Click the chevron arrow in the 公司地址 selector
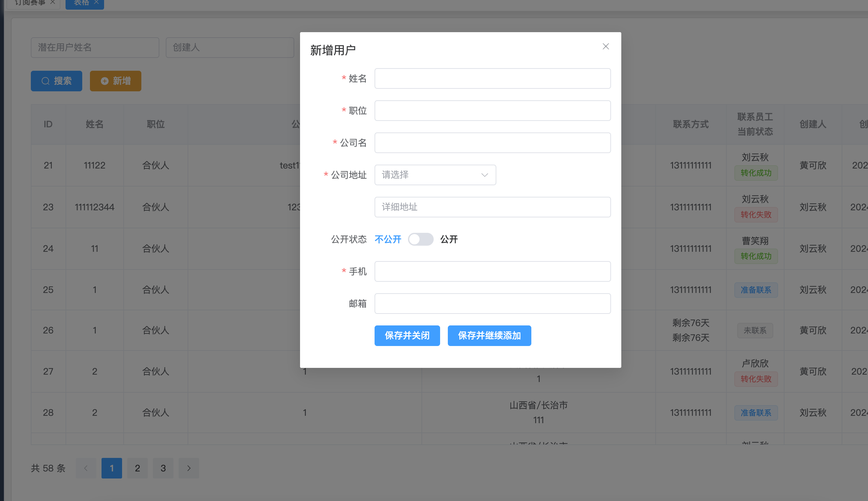Image resolution: width=868 pixels, height=501 pixels. [484, 175]
